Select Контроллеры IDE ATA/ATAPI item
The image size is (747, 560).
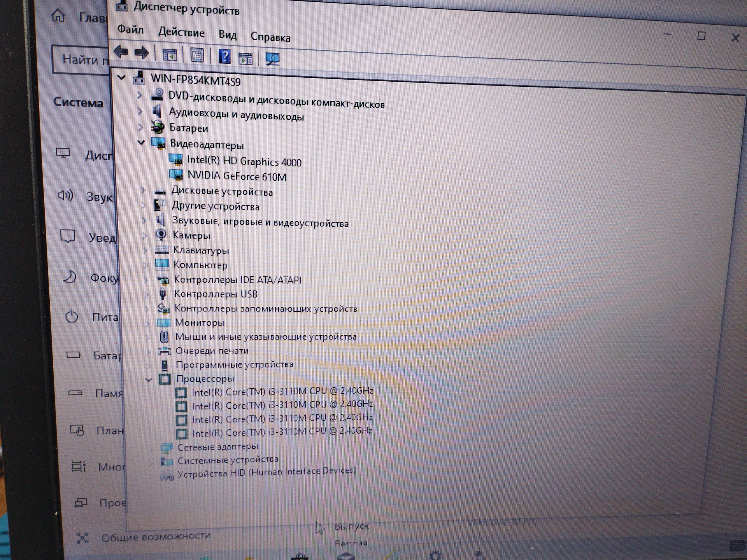tap(237, 280)
